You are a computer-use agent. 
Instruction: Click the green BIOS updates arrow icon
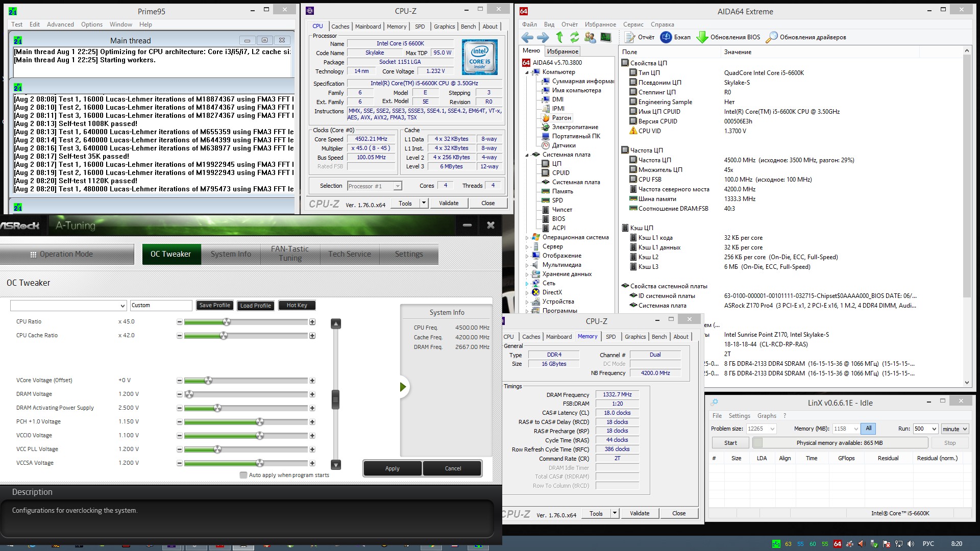point(702,37)
